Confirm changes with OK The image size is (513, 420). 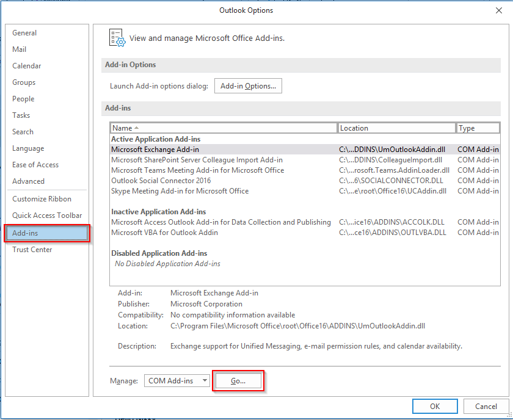[435, 406]
